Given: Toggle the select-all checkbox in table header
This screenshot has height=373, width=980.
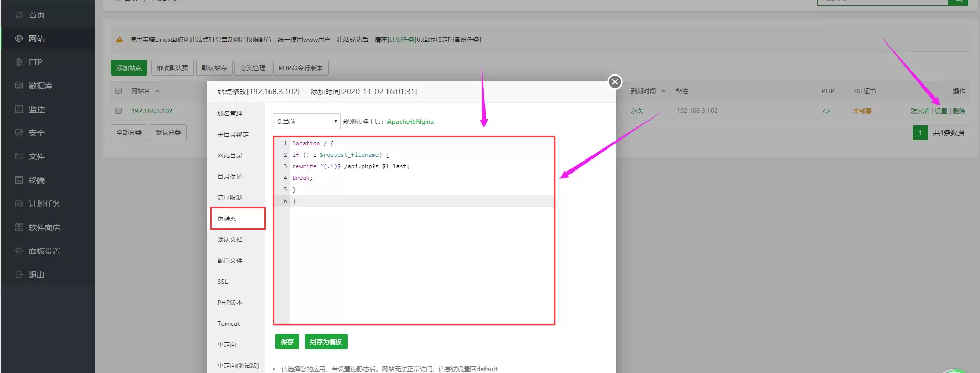Looking at the screenshot, I should point(119,91).
